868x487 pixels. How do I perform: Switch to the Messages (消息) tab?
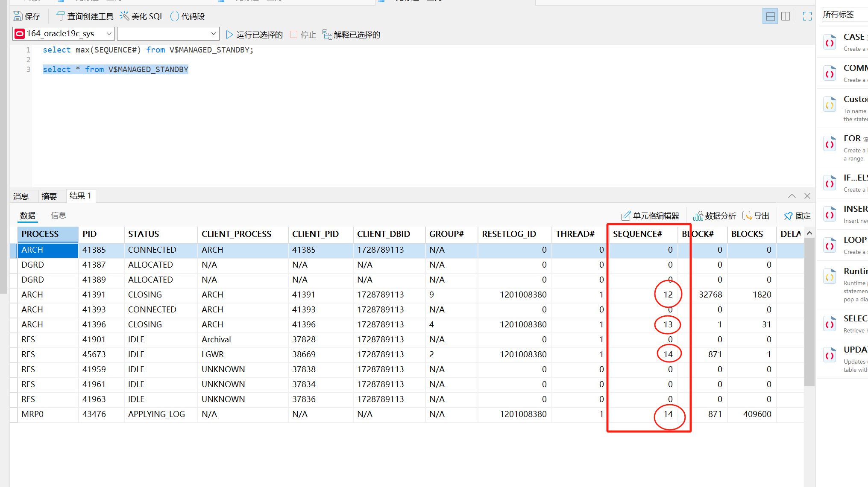(x=21, y=196)
